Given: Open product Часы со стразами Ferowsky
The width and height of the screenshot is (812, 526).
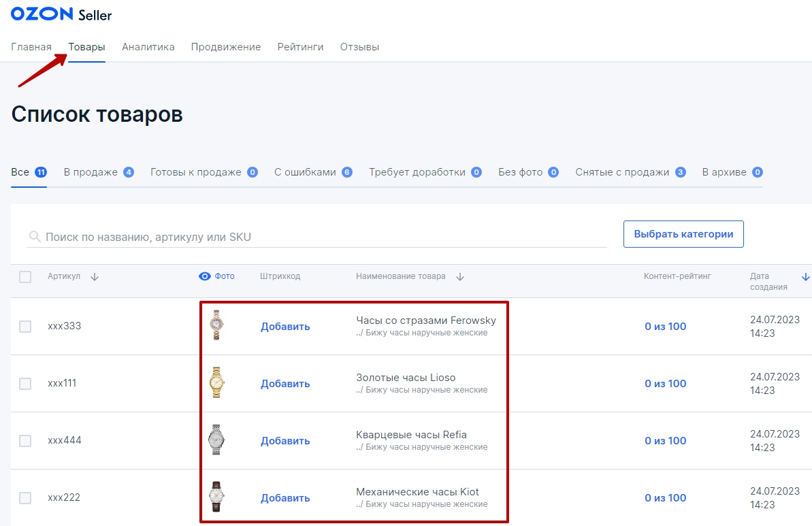Looking at the screenshot, I should pyautogui.click(x=425, y=320).
